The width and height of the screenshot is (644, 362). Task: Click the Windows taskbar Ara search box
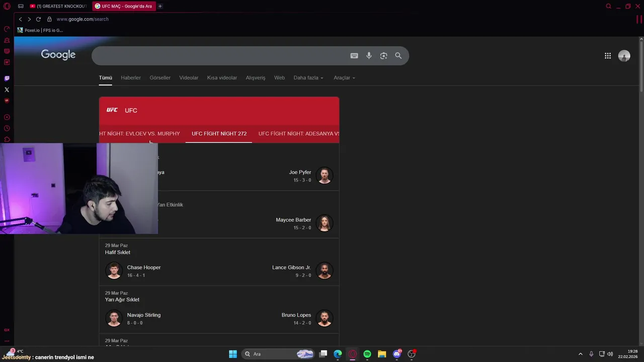tap(279, 354)
